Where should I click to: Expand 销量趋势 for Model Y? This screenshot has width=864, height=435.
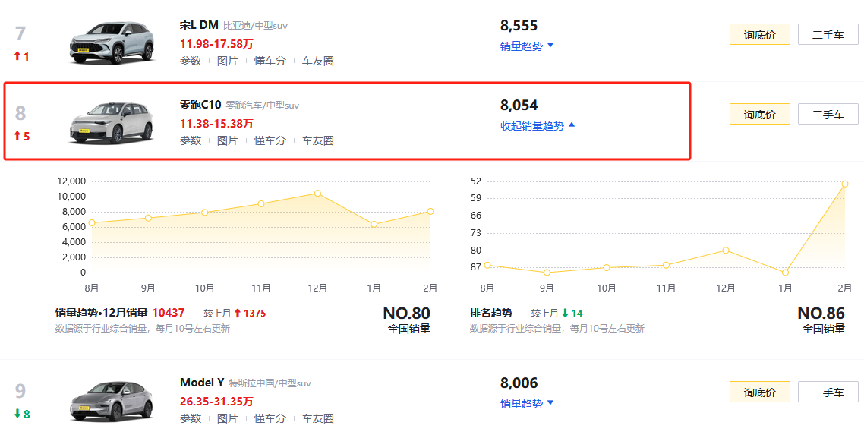[x=526, y=404]
